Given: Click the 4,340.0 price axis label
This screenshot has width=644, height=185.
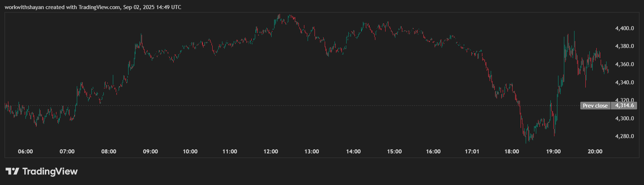Looking at the screenshot, I should 624,83.
